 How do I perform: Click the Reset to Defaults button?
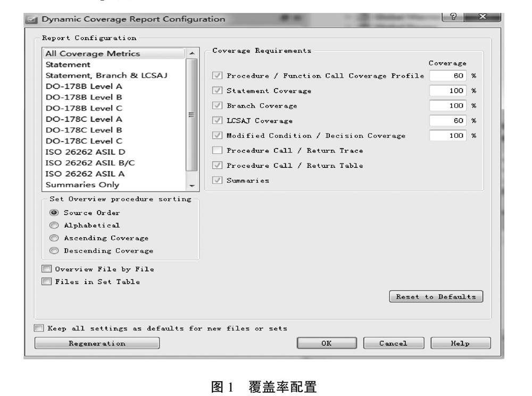(x=436, y=297)
